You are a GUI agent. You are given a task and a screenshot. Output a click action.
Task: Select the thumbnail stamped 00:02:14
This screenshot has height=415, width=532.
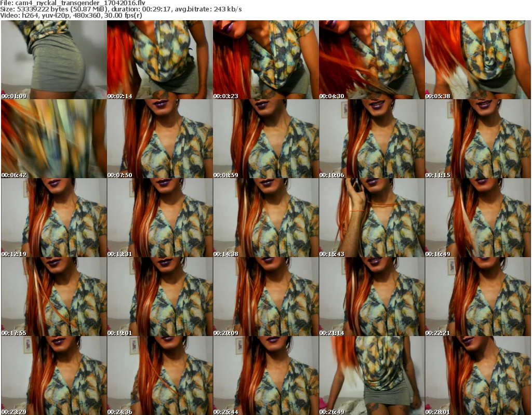coord(160,60)
